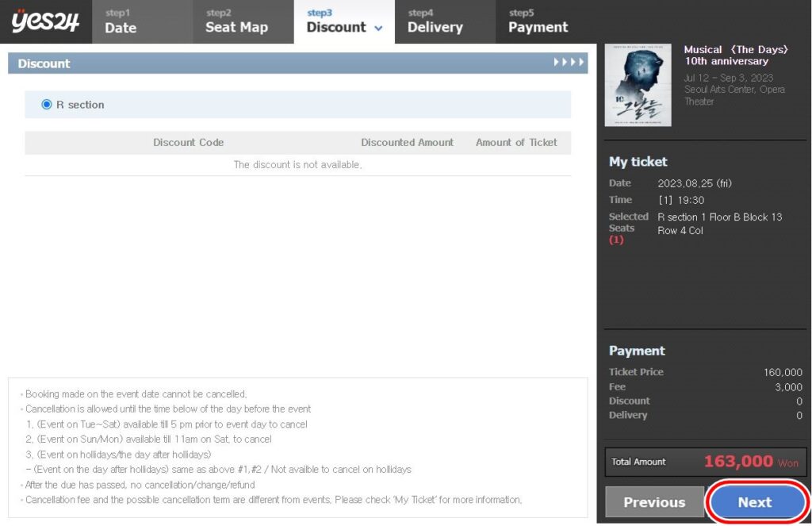Click the Selected Seats (1) label
The image size is (812, 526).
(628, 228)
